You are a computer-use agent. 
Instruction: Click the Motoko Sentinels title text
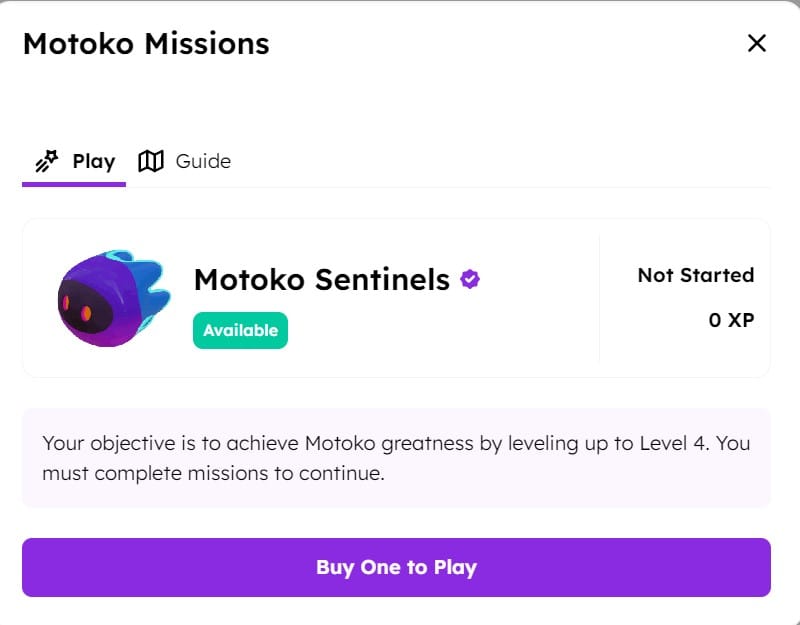tap(321, 280)
